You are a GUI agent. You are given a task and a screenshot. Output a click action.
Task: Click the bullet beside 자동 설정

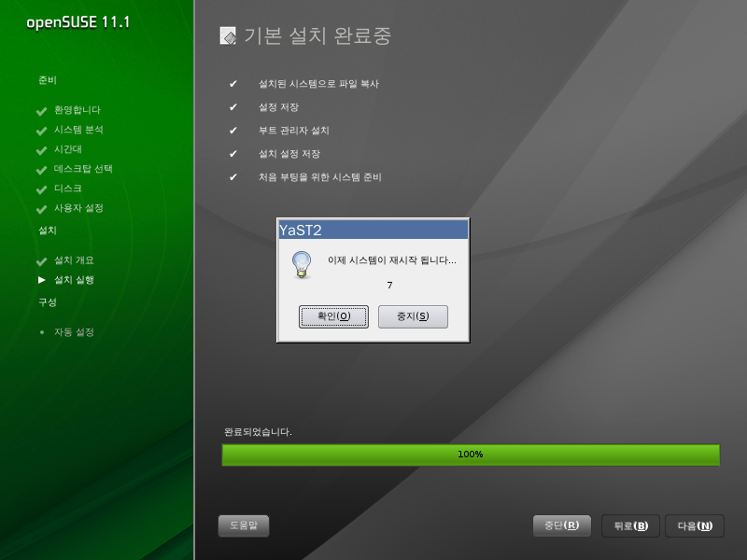point(42,332)
